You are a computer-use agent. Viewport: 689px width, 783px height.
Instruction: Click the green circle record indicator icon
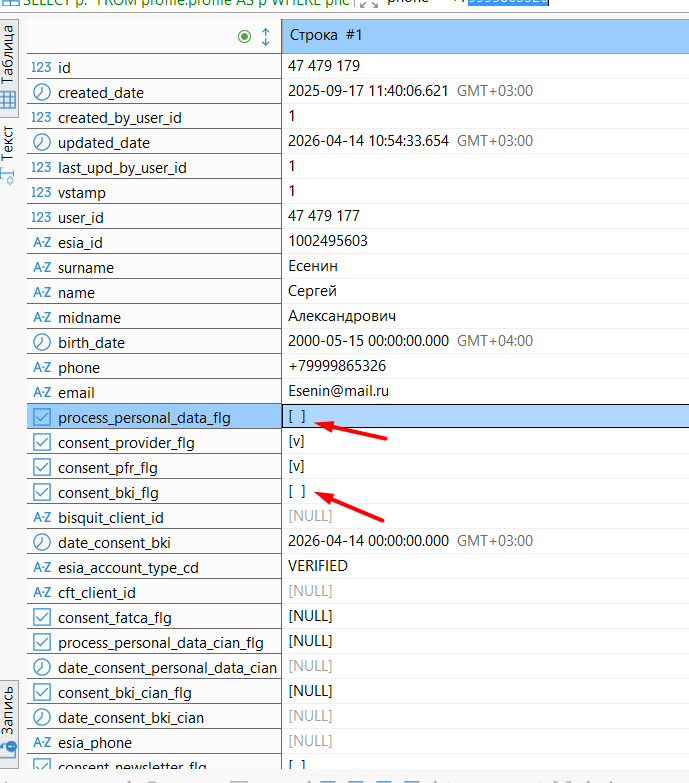(244, 36)
